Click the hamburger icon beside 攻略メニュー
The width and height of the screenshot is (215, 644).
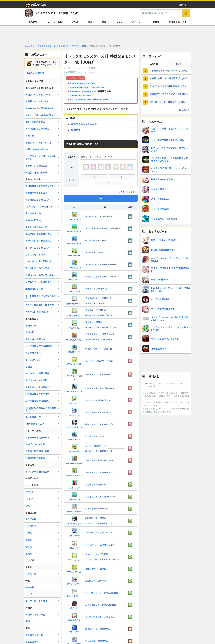26,55
